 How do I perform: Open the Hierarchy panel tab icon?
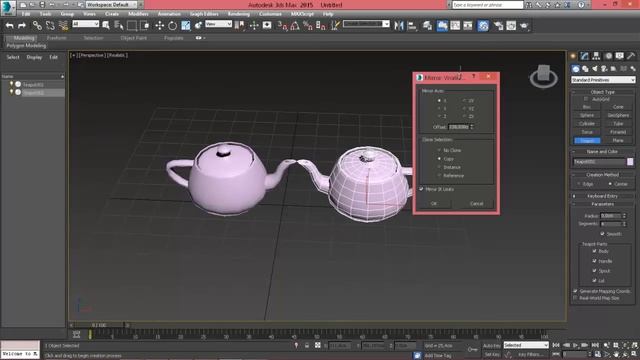[596, 56]
